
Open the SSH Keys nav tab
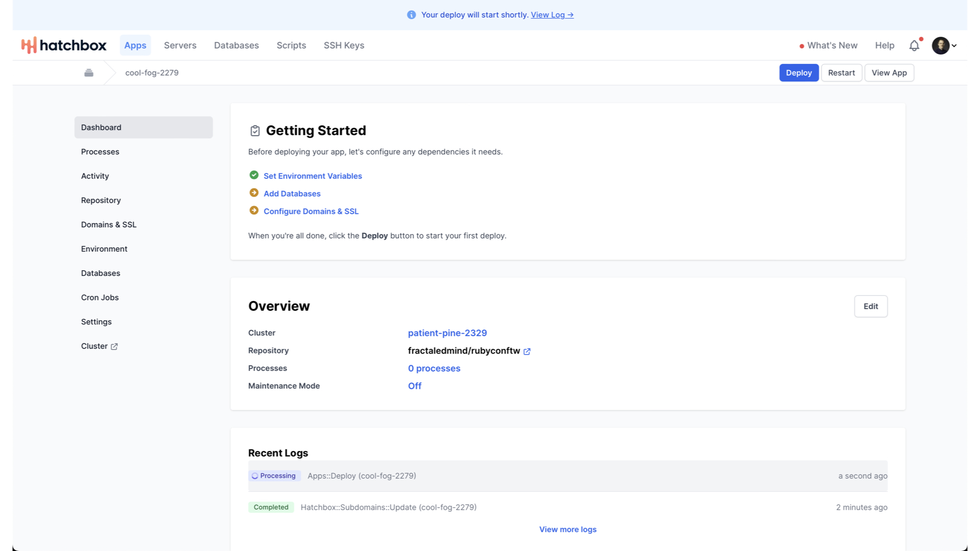click(344, 45)
